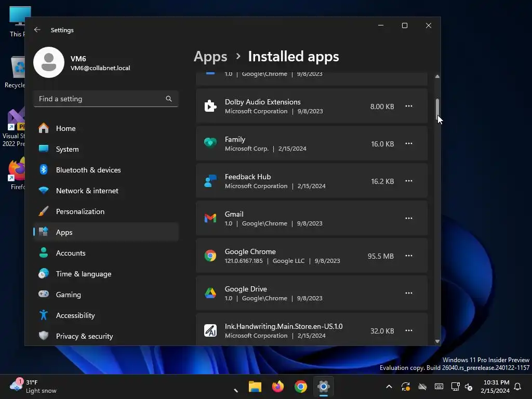This screenshot has height=399, width=532.
Task: Open Gaming settings
Action: click(106, 295)
